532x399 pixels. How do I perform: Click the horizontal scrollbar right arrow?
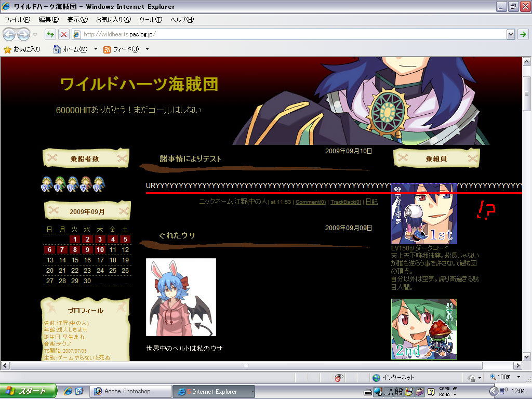tap(518, 365)
